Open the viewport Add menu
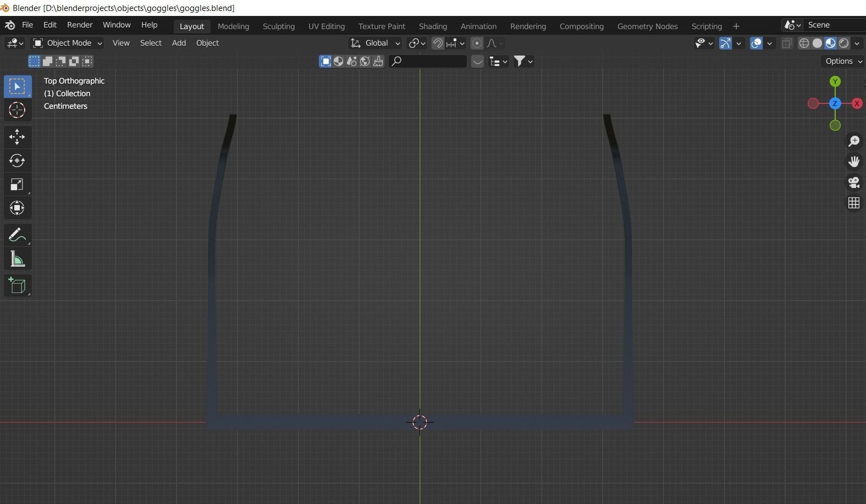866x504 pixels. pos(179,43)
